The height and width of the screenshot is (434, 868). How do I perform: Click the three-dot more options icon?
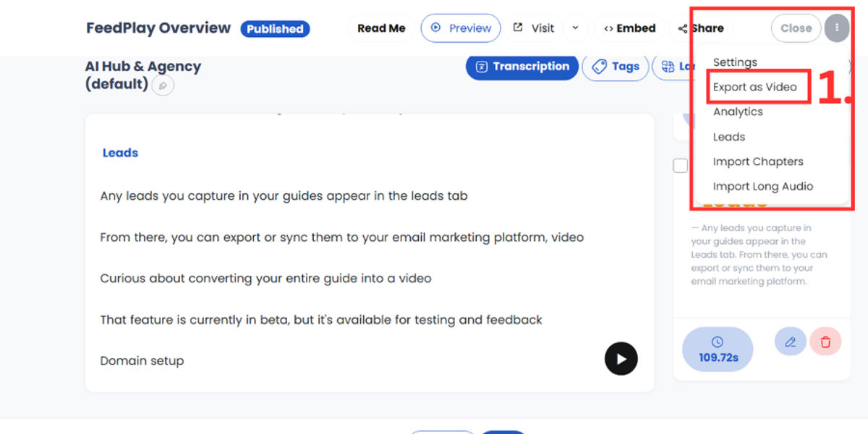[837, 28]
